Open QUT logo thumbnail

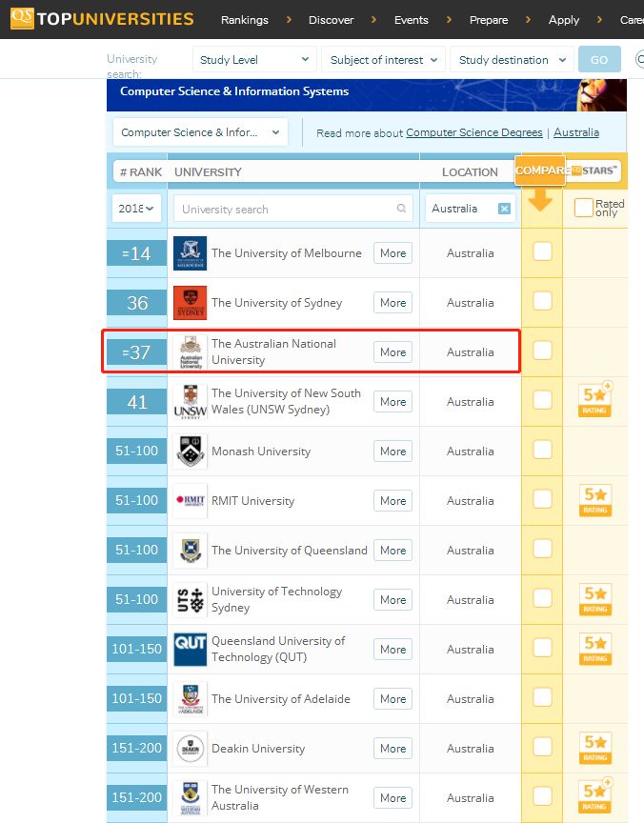190,650
